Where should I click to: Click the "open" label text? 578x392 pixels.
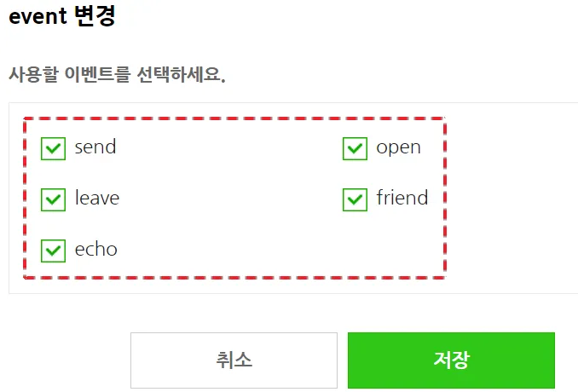[398, 147]
